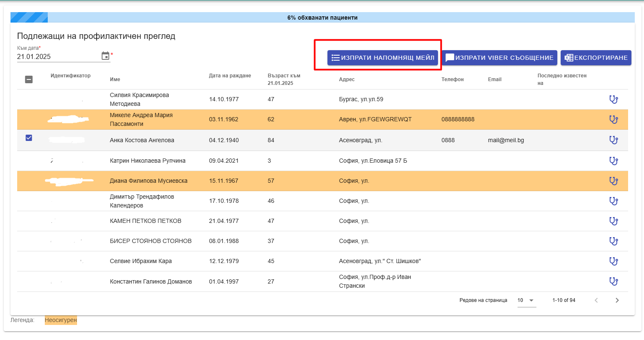Open stethoscope icon for Катрин Николаева Рупчина
This screenshot has width=644, height=340.
[613, 161]
